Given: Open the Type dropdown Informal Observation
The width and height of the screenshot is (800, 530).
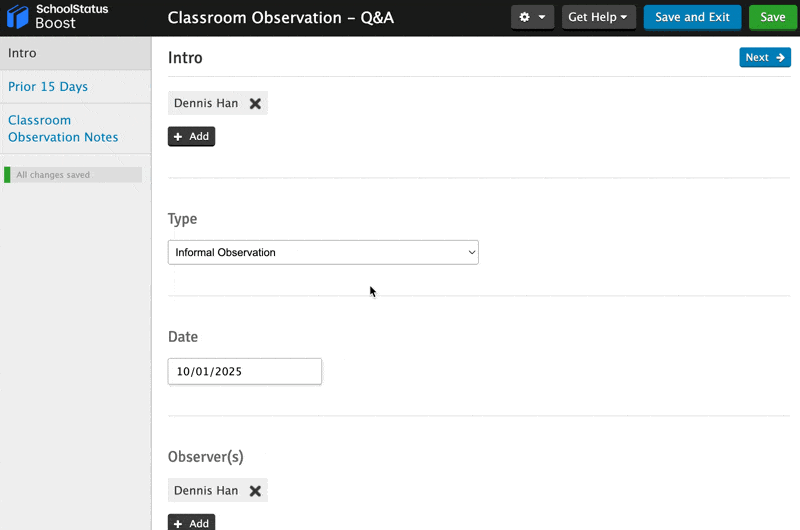Looking at the screenshot, I should 323,253.
